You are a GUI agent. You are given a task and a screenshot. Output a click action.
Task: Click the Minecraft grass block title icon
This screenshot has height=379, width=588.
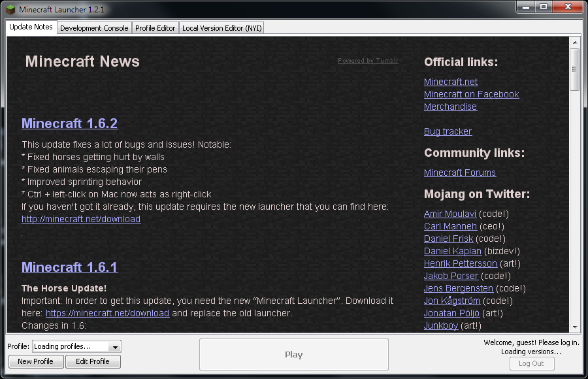(x=10, y=9)
